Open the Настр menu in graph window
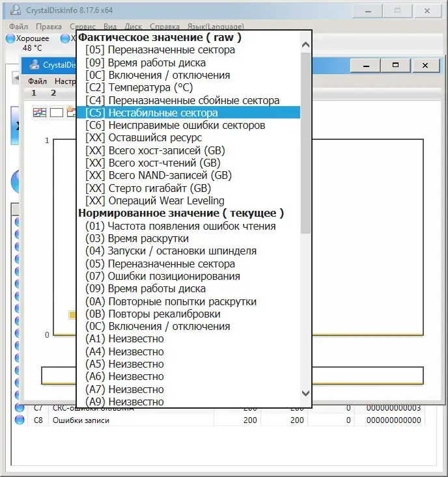 65,81
